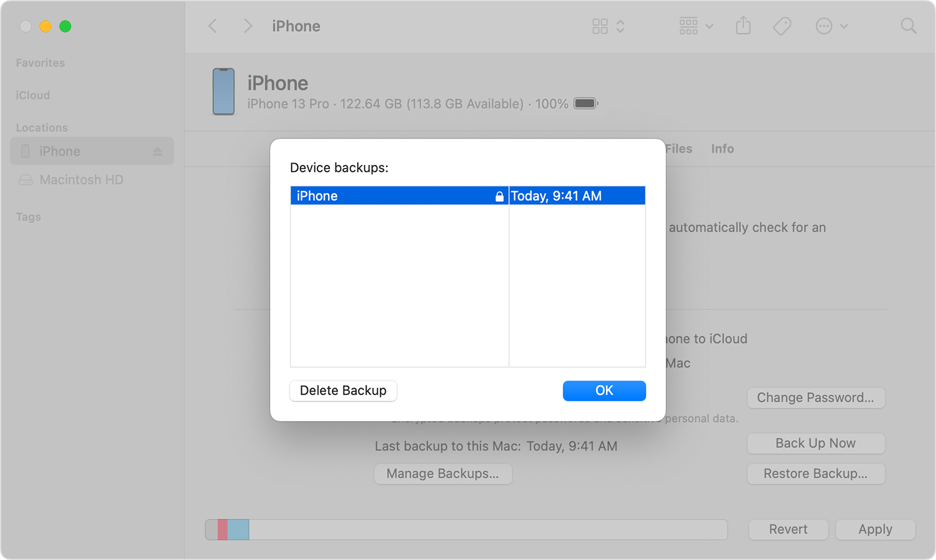Click Delete Backup button
Screen dimensions: 936x560
[x=343, y=390]
